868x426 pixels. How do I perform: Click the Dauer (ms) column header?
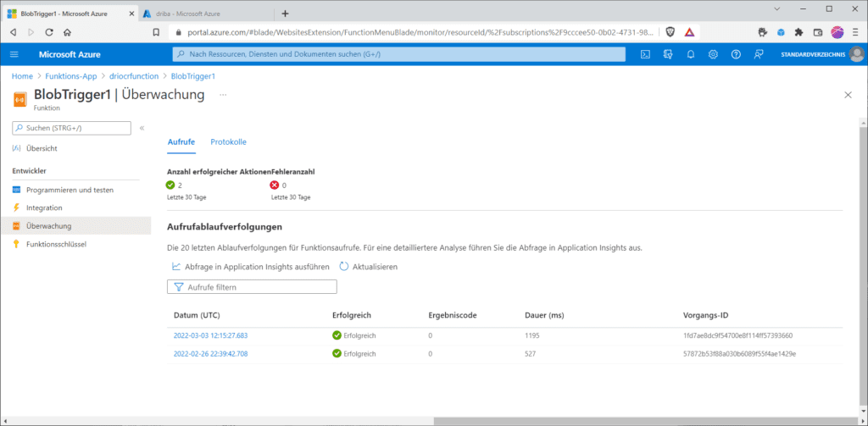pos(545,315)
